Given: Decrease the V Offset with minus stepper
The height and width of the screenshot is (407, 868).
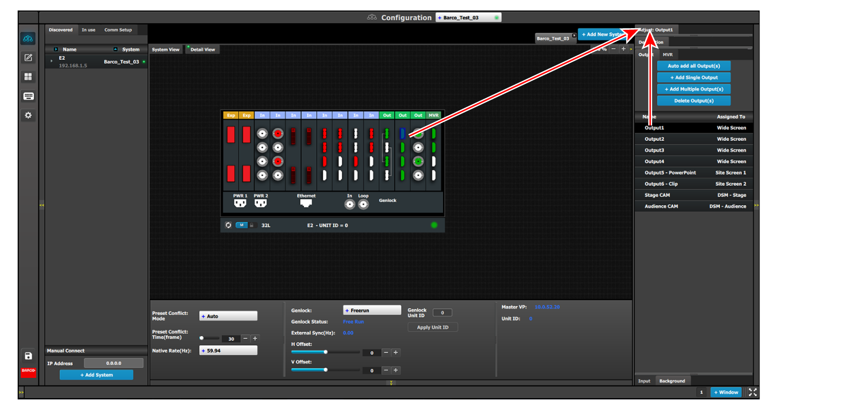Looking at the screenshot, I should [x=386, y=370].
